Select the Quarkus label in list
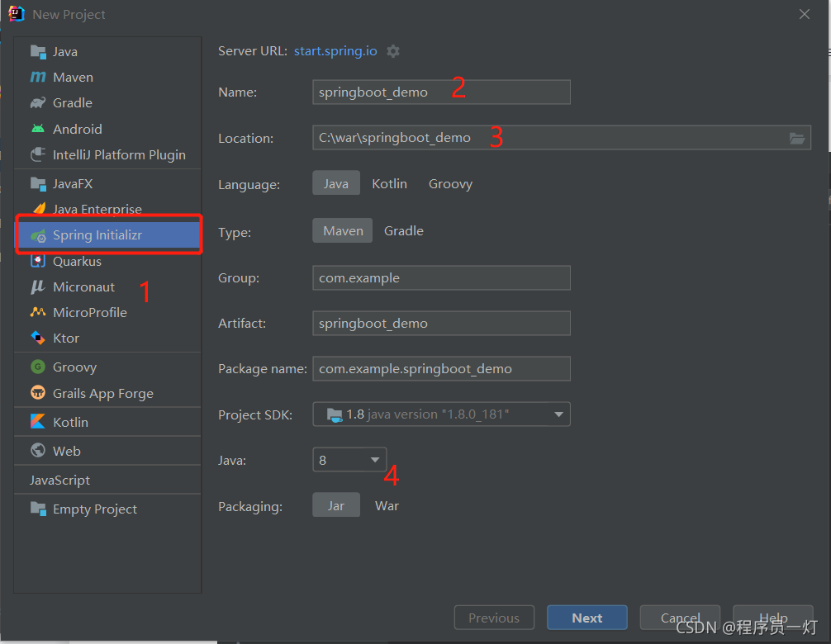The width and height of the screenshot is (831, 644). 77,262
